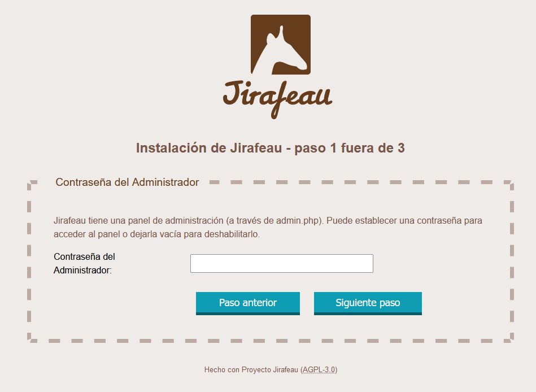
Task: Click the Siguiente paso button
Action: pos(368,303)
